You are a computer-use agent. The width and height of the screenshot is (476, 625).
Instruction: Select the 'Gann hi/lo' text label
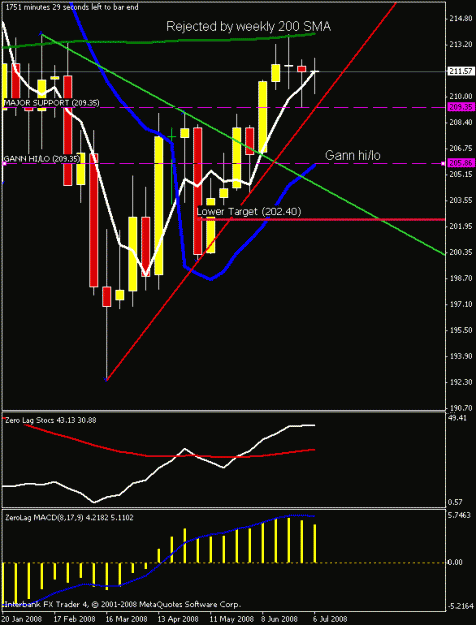(352, 155)
